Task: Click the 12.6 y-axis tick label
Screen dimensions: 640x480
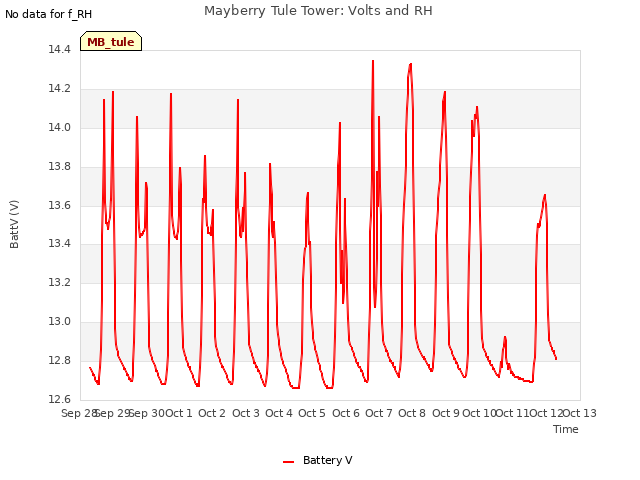Action: tap(59, 399)
